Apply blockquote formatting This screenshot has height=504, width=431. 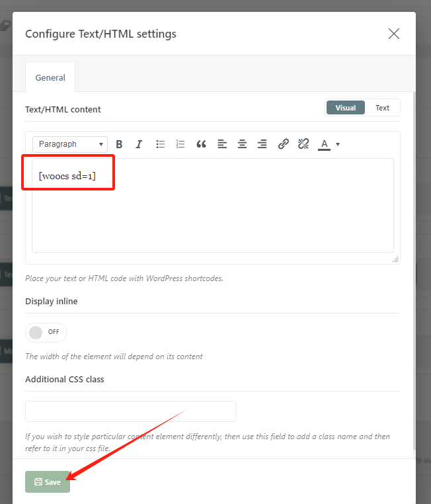(x=201, y=144)
